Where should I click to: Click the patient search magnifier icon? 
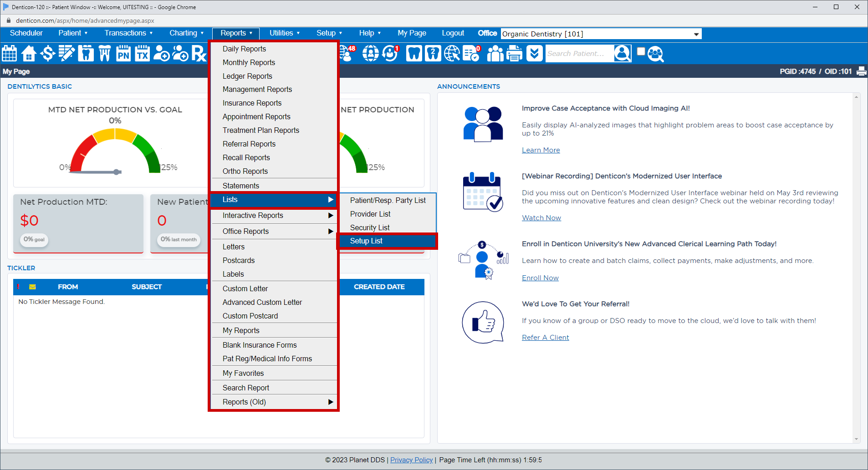(622, 53)
